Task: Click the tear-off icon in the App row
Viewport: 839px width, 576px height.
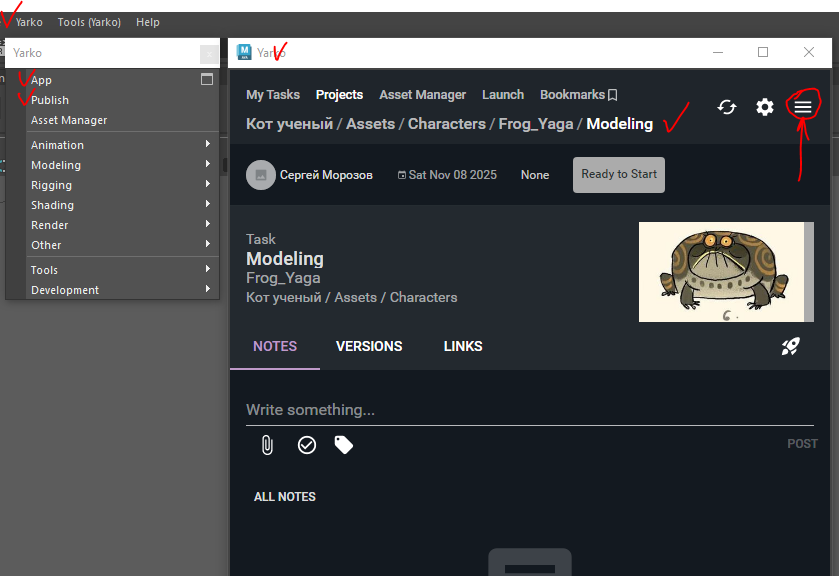Action: coord(207,79)
